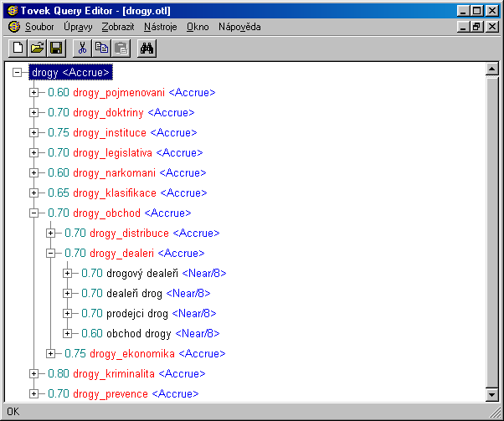Select the drogy_obchod tree row

tap(120, 213)
